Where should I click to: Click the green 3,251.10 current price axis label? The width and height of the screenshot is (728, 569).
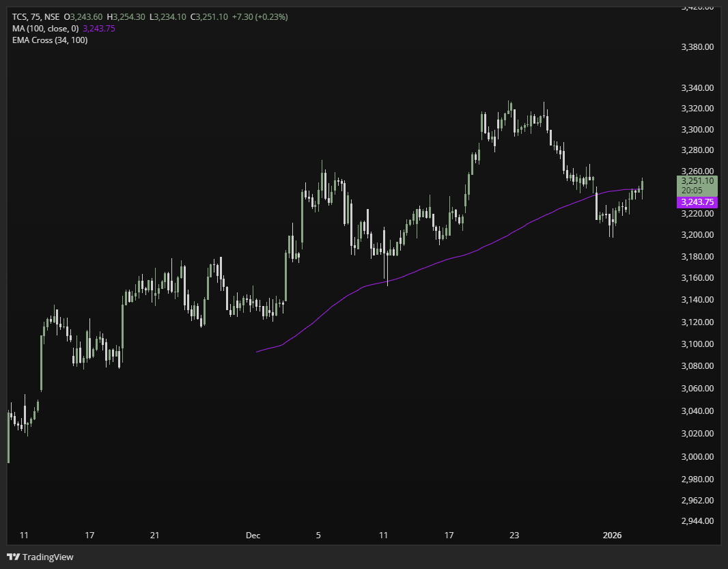(x=697, y=181)
